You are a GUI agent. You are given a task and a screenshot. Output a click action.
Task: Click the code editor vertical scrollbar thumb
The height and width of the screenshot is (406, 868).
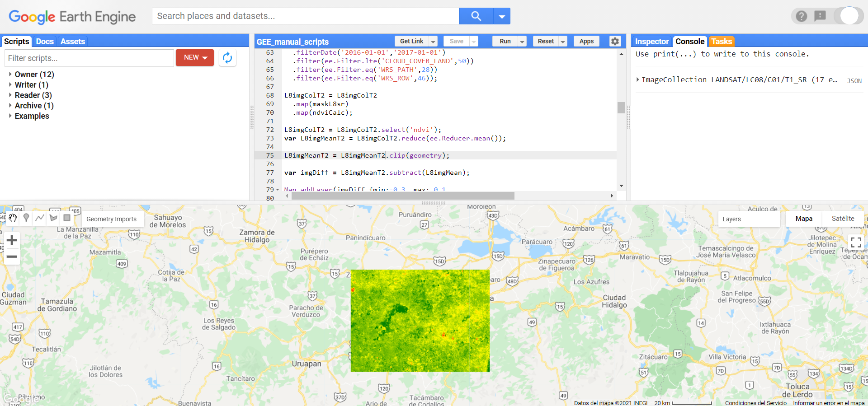tap(621, 107)
